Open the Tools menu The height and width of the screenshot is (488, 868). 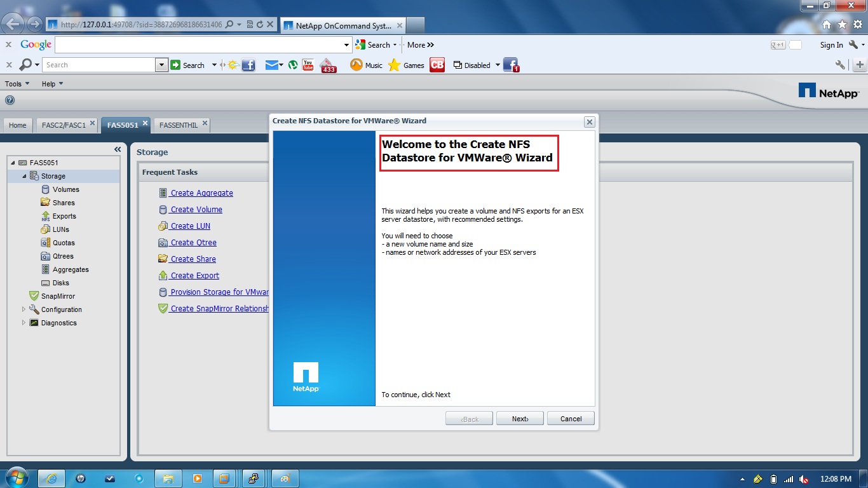pyautogui.click(x=16, y=83)
